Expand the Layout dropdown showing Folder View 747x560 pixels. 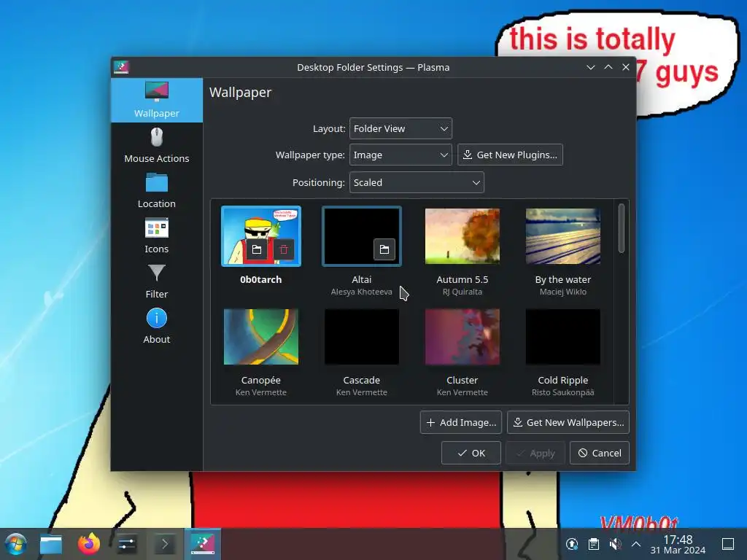(x=400, y=128)
